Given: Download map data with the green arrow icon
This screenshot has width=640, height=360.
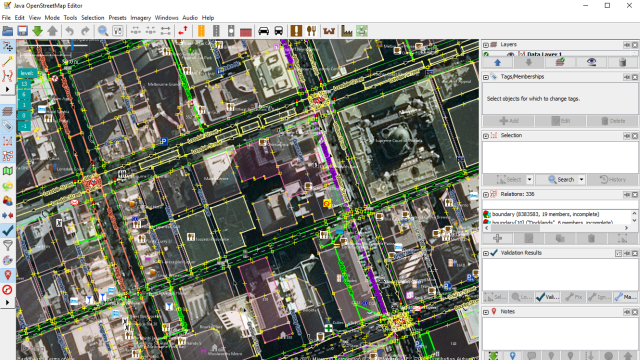Looking at the screenshot, I should [x=38, y=31].
